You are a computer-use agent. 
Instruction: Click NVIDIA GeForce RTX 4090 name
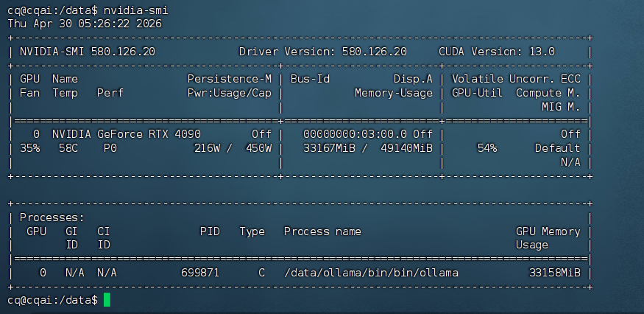point(127,134)
